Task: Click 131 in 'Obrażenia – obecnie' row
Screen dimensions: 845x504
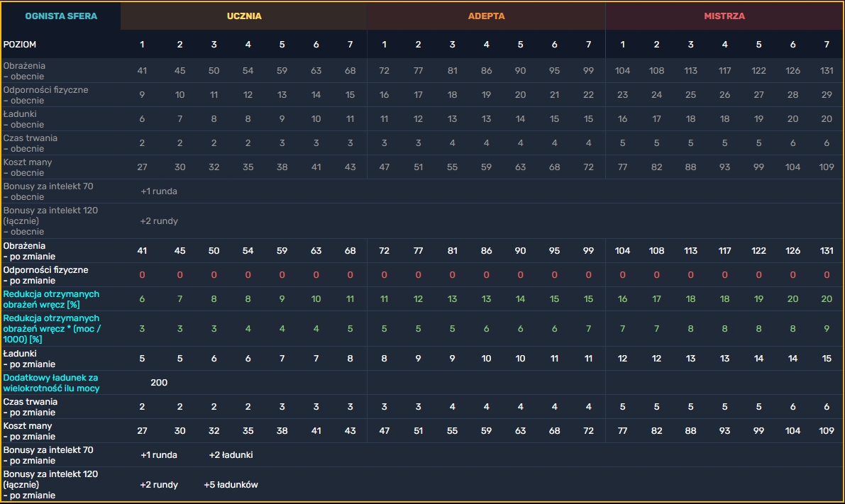Action: point(827,71)
